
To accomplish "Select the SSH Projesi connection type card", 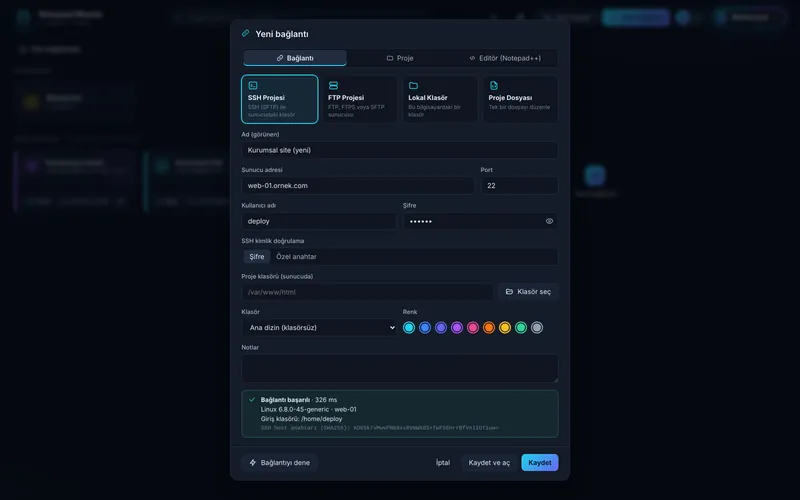I will pos(280,99).
